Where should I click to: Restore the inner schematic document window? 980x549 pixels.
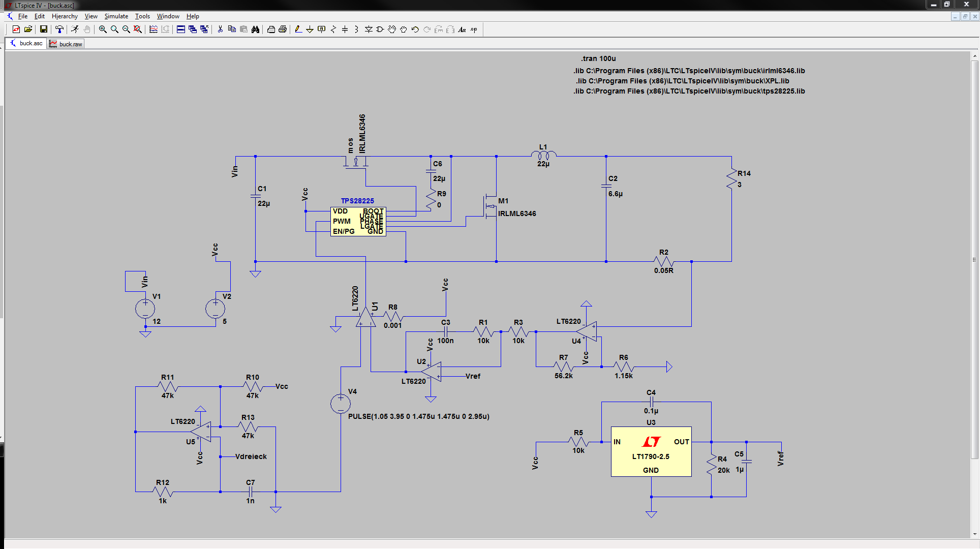point(965,16)
